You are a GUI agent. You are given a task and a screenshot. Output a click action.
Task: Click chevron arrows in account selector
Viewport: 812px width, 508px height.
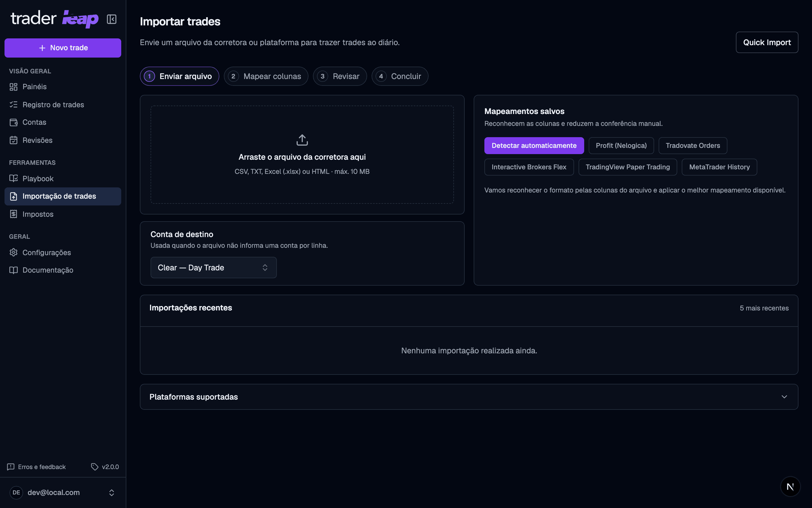click(112, 492)
